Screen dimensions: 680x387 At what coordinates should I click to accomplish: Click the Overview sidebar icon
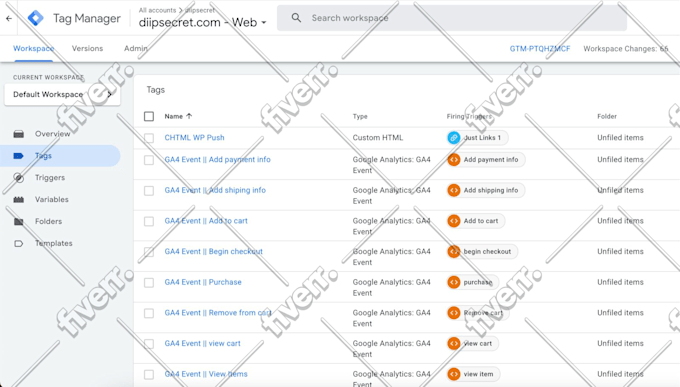click(19, 134)
